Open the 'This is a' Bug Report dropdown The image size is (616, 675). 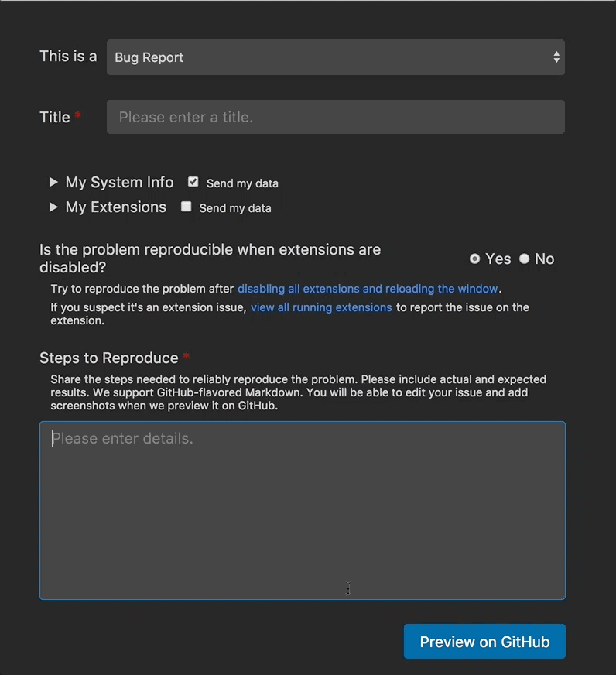335,57
